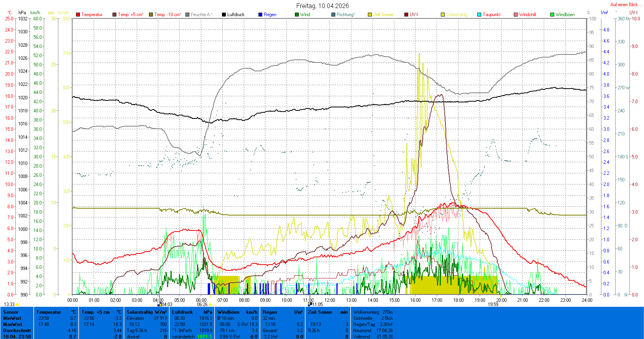Screen dimensions: 644x339
Task: Click the UV-I legend color swatch
Action: click(406, 15)
